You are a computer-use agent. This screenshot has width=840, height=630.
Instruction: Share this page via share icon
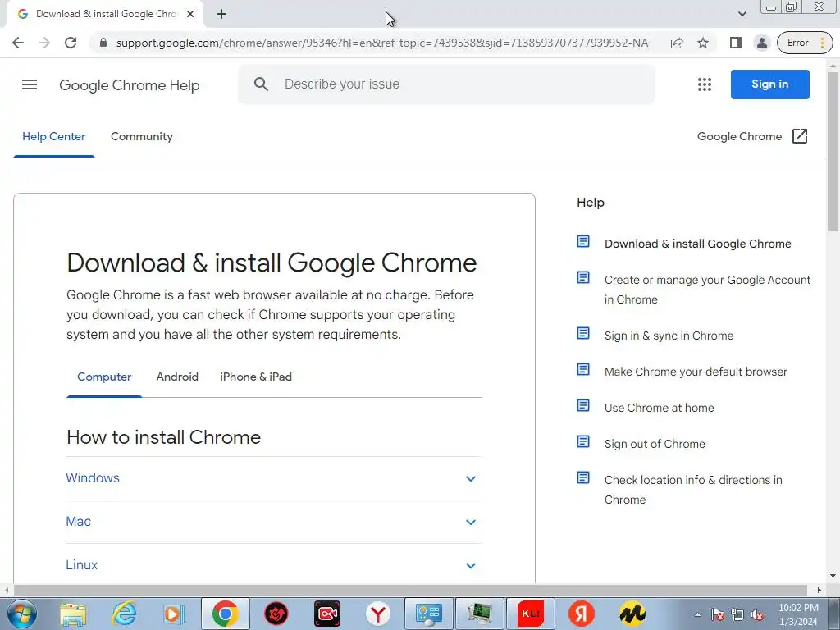(677, 43)
